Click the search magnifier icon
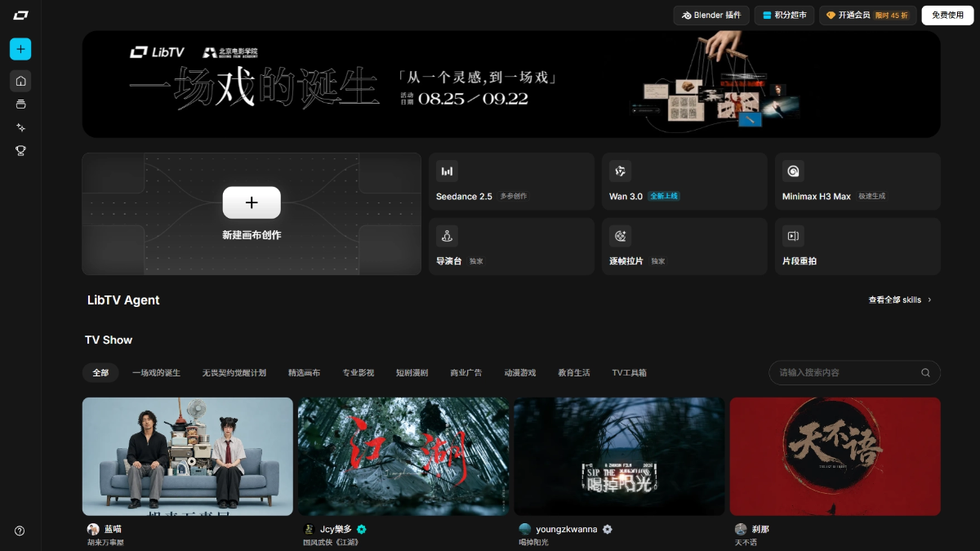980x551 pixels. point(925,373)
